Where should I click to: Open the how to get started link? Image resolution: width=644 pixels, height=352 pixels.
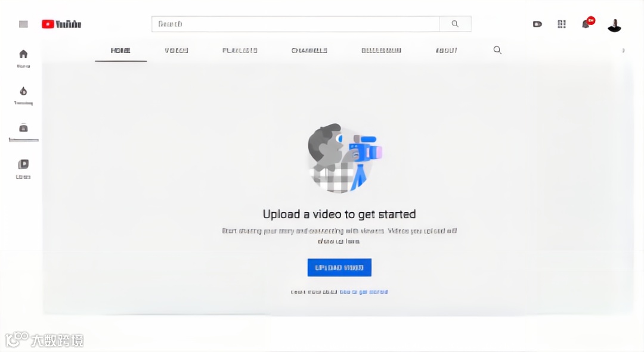pos(364,292)
